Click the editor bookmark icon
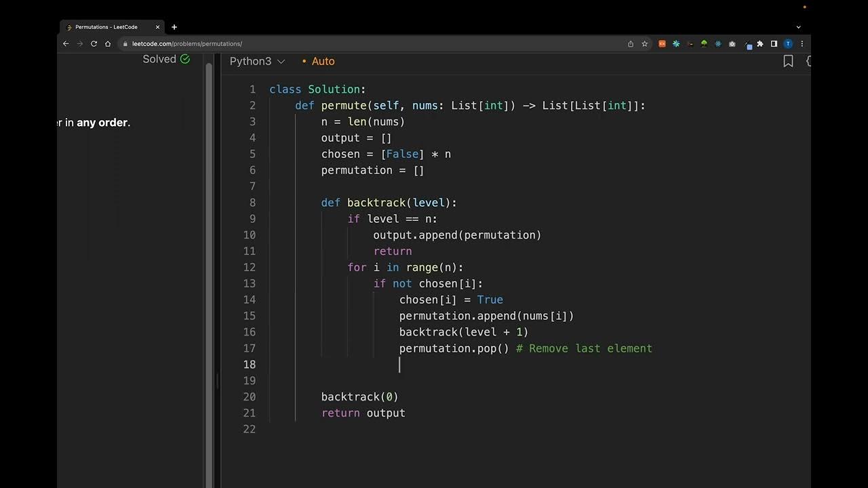Viewport: 868px width, 488px height. coord(788,61)
